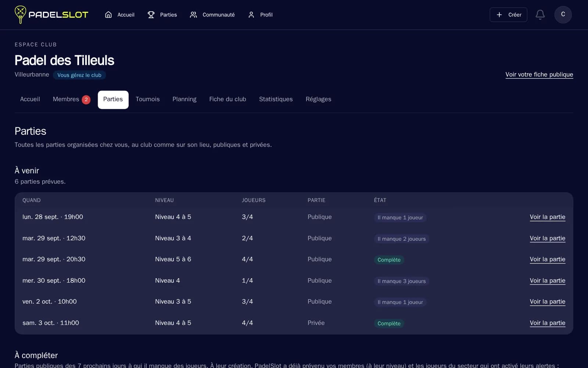The height and width of the screenshot is (368, 588).
Task: Switch to the Tournois tab
Action: click(x=148, y=99)
